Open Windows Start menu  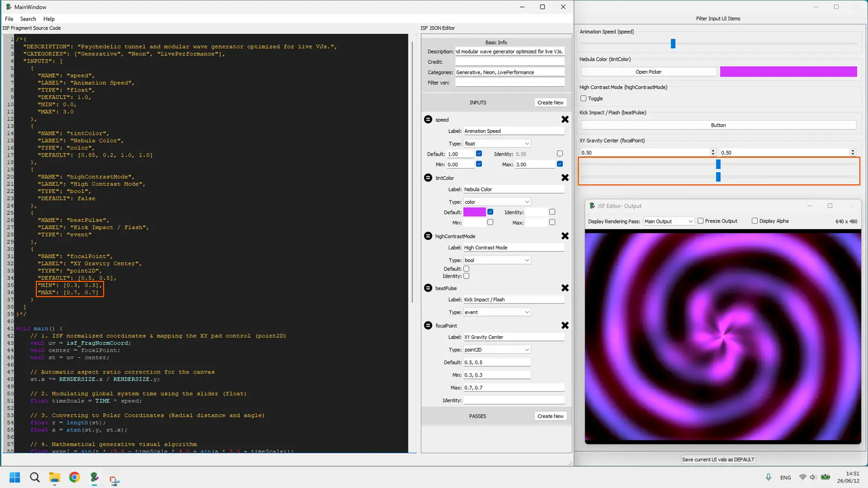coord(15,477)
